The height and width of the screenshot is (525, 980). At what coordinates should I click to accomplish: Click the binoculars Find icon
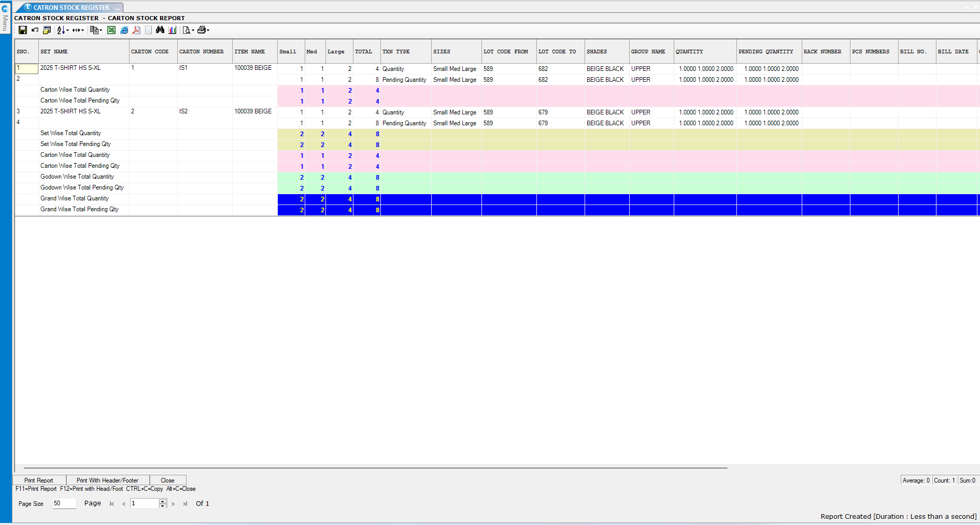(160, 30)
